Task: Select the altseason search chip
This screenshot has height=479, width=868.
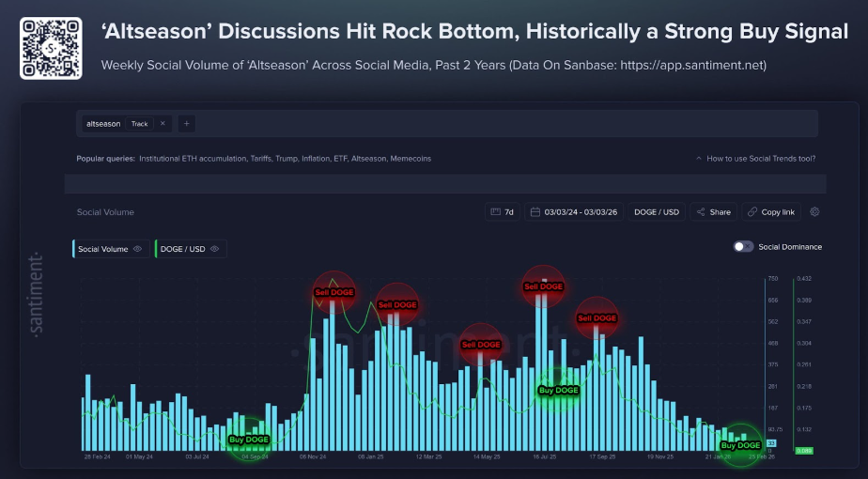Action: (127, 124)
